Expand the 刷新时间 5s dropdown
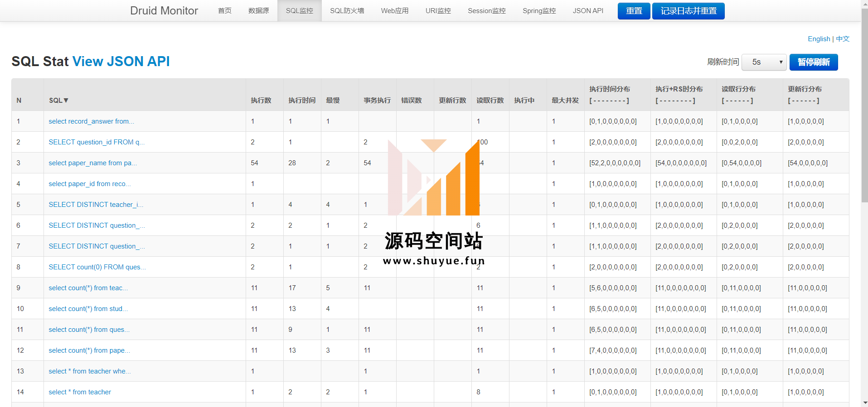 click(x=764, y=62)
